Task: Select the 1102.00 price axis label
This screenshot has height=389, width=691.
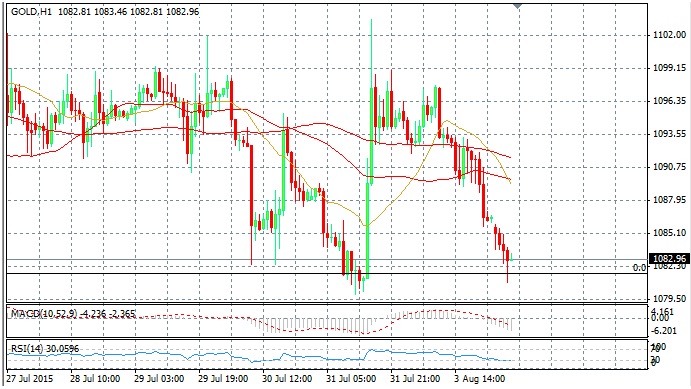Action: point(669,35)
